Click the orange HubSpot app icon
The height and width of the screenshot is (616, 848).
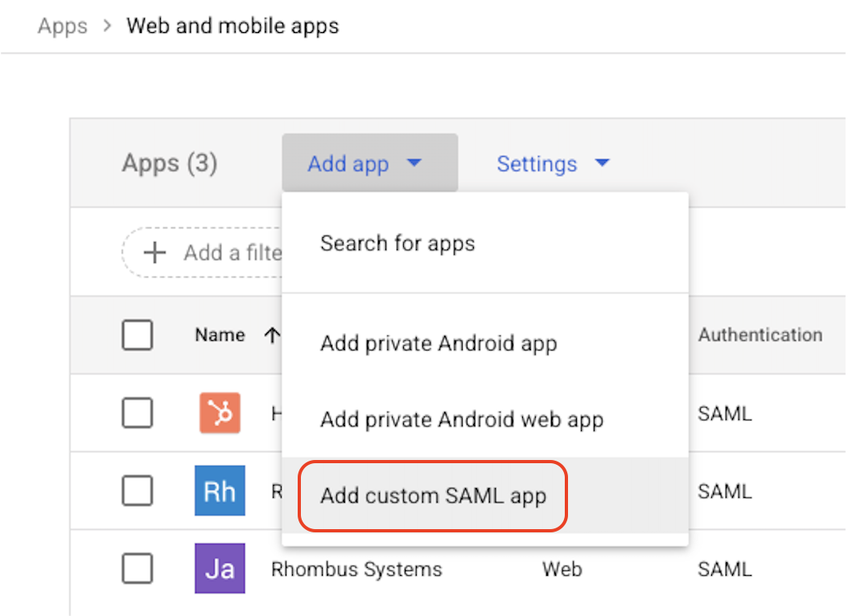tap(220, 413)
